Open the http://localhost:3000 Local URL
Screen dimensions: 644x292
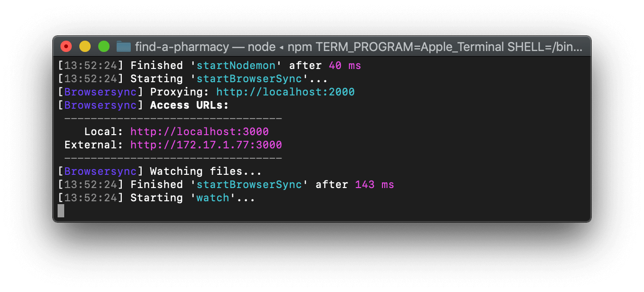pos(200,131)
